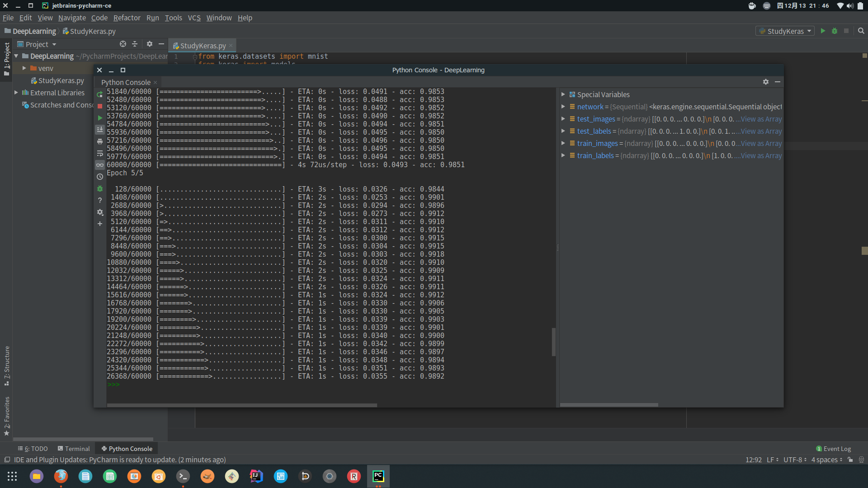868x488 pixels.
Task: Toggle scroll to end in console
Action: [100, 130]
